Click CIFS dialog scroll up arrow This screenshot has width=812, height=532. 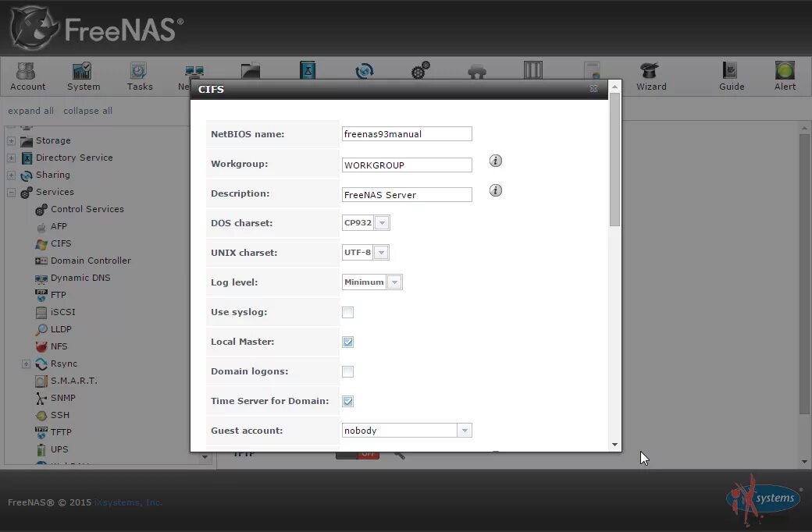[x=614, y=87]
